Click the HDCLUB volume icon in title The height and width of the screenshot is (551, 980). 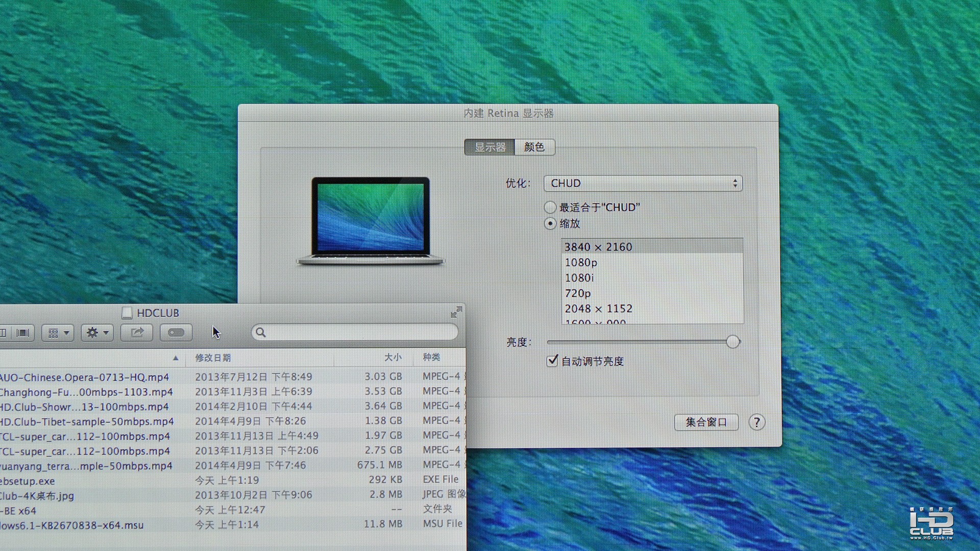tap(127, 313)
